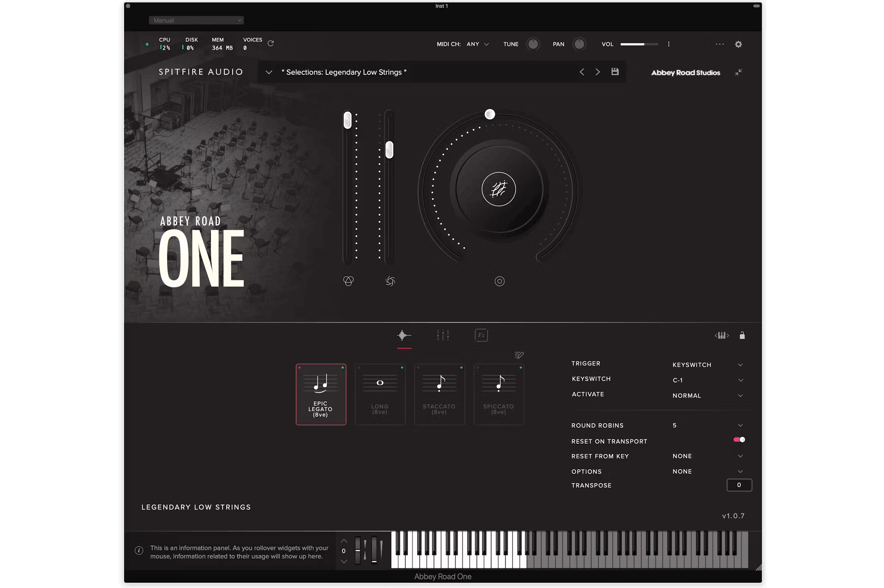Click the big knob's ring handle
This screenshot has width=884, height=588.
(490, 114)
